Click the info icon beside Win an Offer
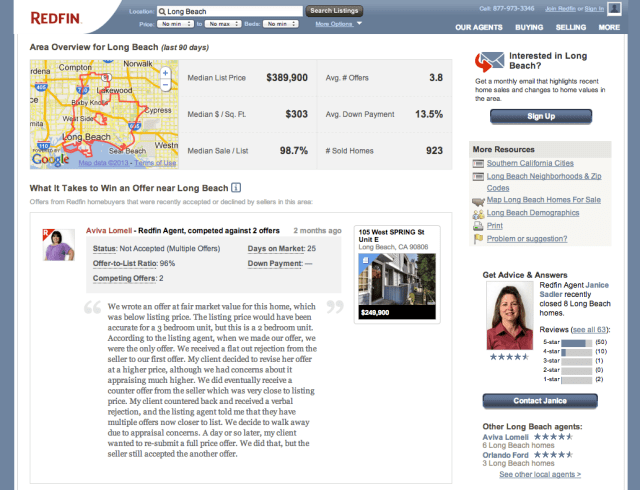Viewport: 640px width, 490px height. click(236, 187)
